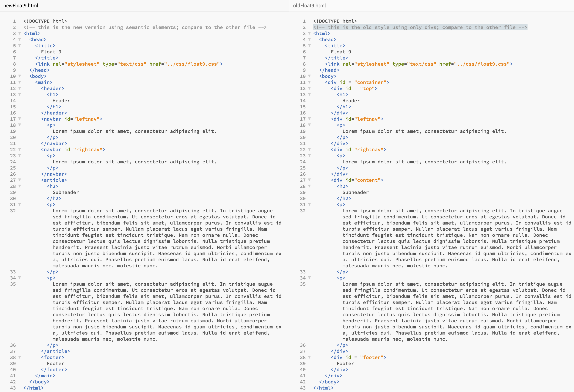574x392 pixels.
Task: Collapse line 31 paragraph fold arrow in oldFloat9.html
Action: click(309, 204)
